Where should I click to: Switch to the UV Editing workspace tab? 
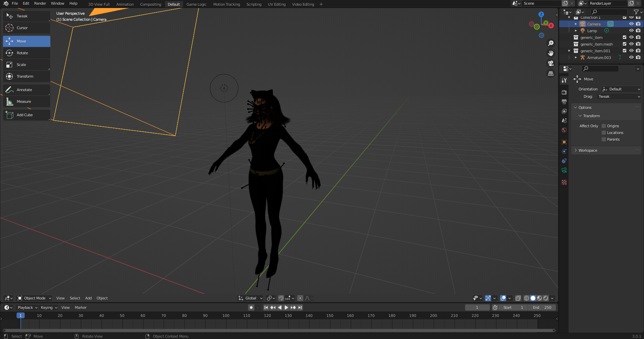(277, 4)
